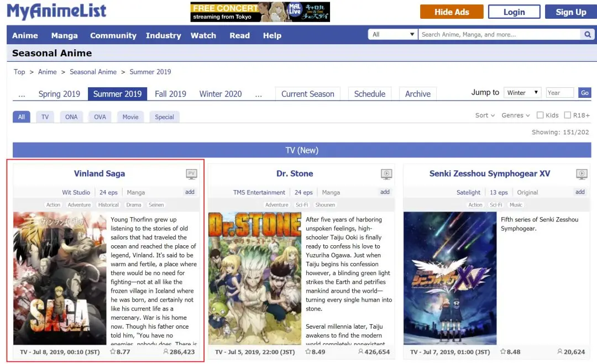
Task: Open the Industry menu
Action: click(x=163, y=35)
